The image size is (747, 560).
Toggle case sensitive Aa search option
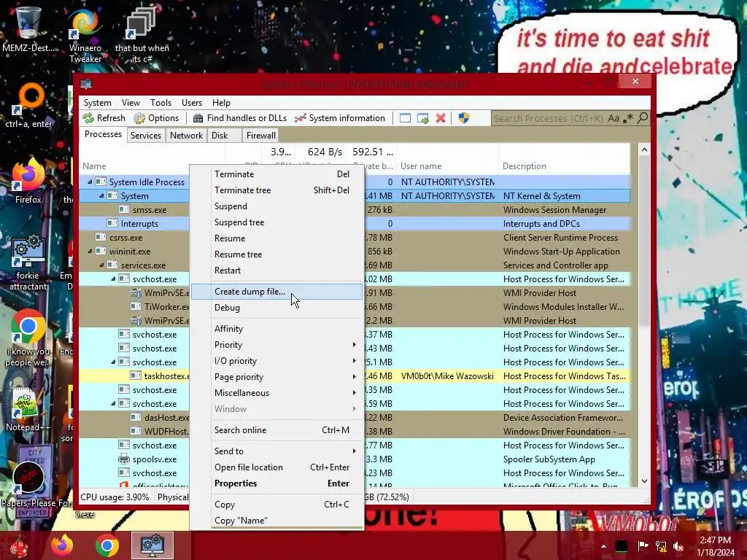613,118
